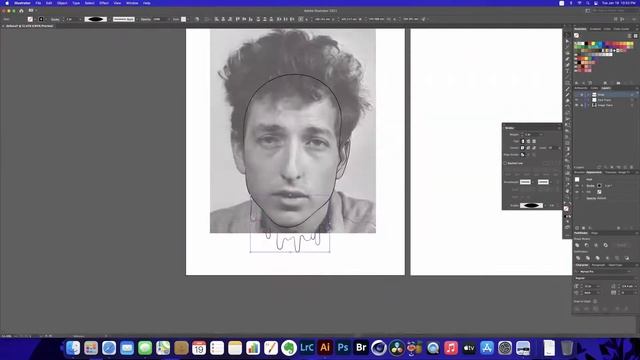
Task: Click the stroke color box in control bar
Action: [41, 19]
